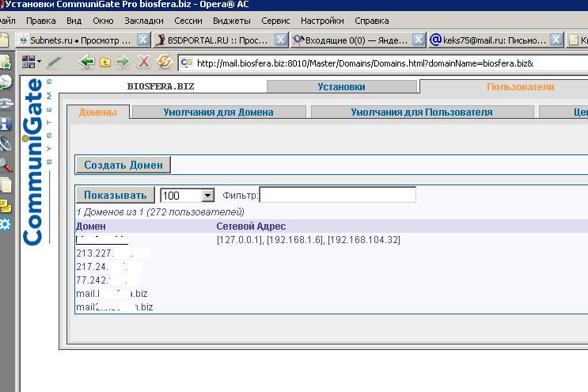Click the pencil wand icon in toolbar

pos(54,62)
